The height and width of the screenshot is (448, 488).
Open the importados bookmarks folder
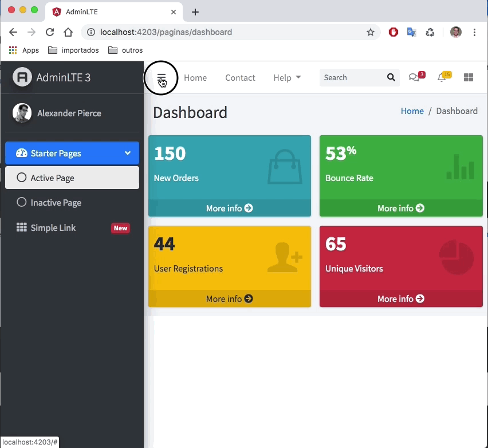click(x=73, y=50)
